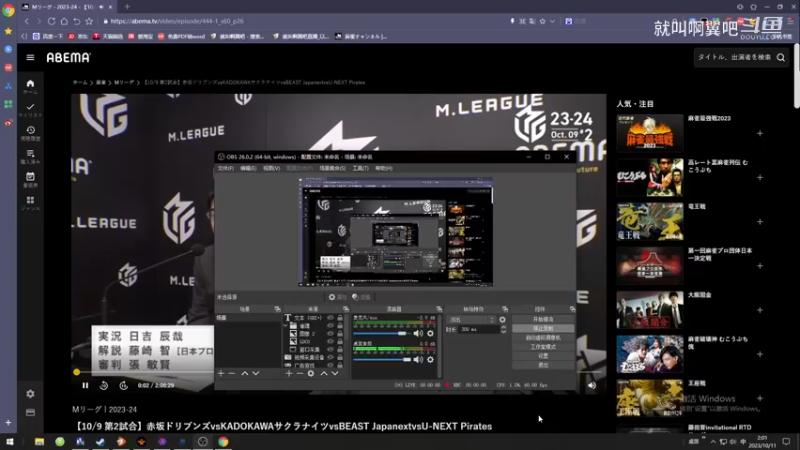Viewport: 800px width, 450px height.
Task: Click the ABEMA logo
Action: 68,58
